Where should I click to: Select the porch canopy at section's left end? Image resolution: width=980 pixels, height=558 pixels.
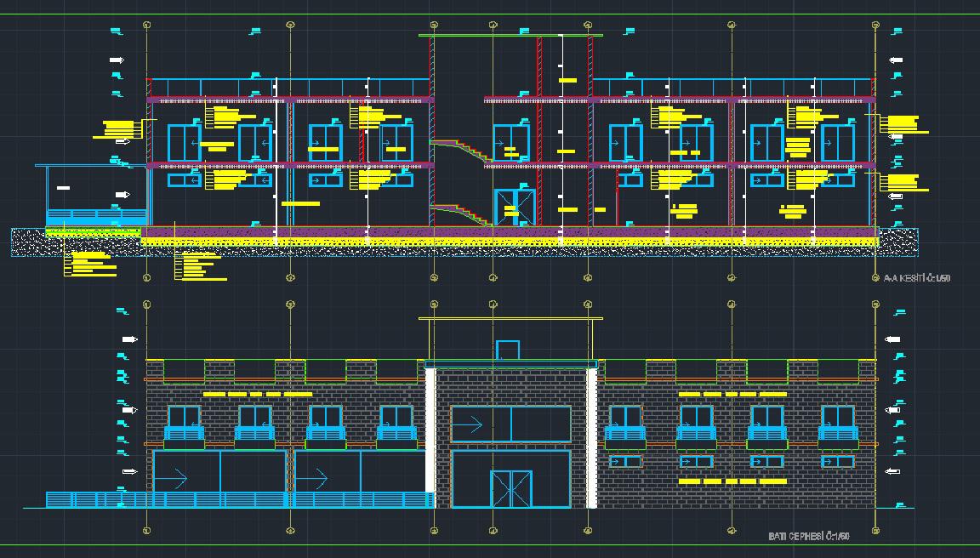click(x=92, y=167)
